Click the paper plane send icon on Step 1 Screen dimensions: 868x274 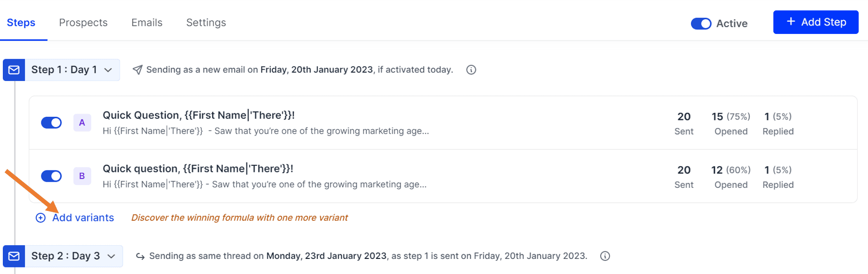[137, 69]
